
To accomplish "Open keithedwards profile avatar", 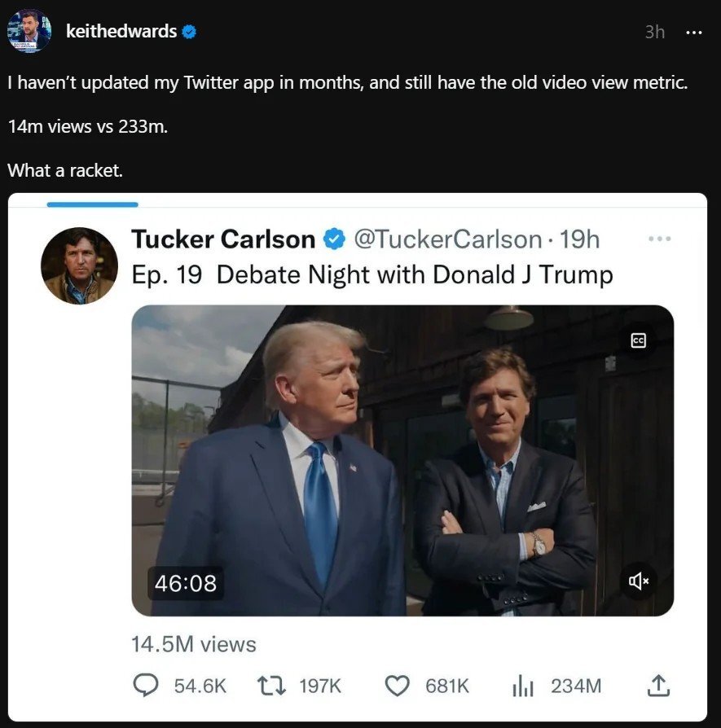I will click(x=29, y=31).
